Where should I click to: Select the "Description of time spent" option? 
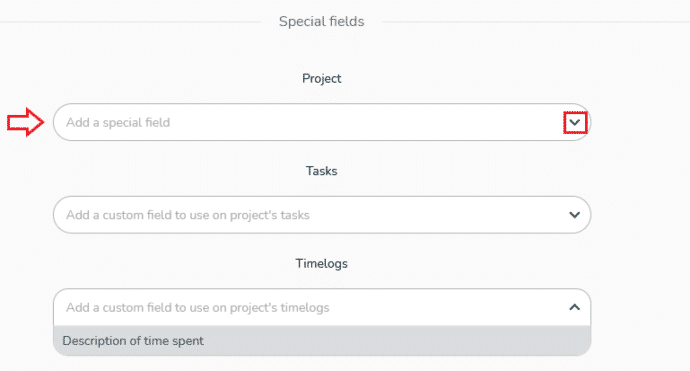(x=322, y=341)
